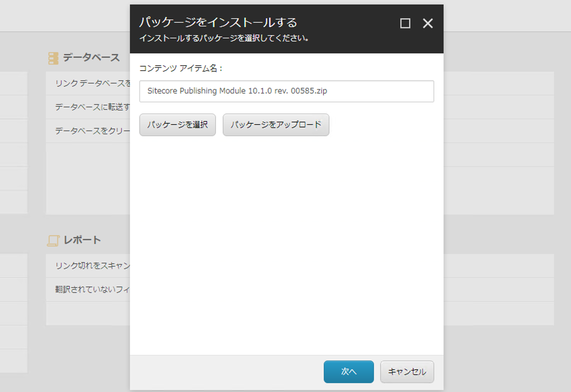
Task: Click the レポート section scroll icon
Action: coord(53,241)
